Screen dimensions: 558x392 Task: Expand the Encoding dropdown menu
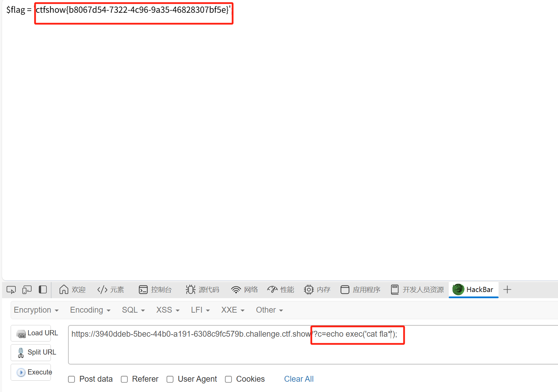tap(90, 310)
